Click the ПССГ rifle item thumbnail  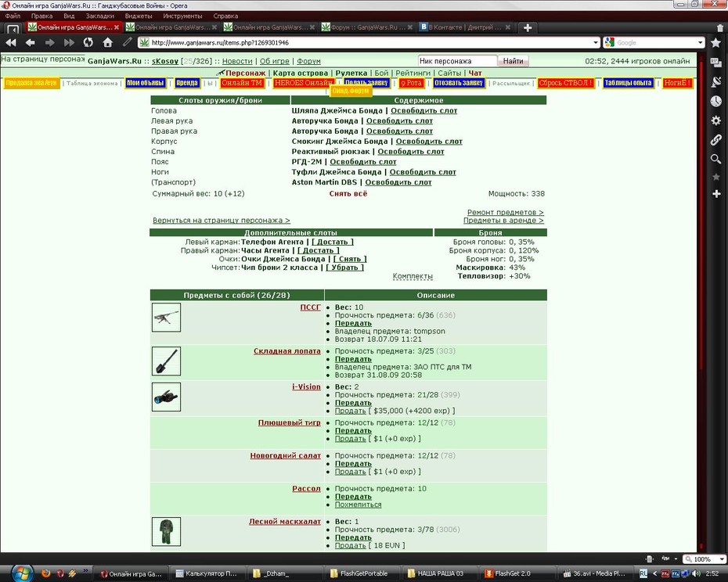tap(166, 318)
